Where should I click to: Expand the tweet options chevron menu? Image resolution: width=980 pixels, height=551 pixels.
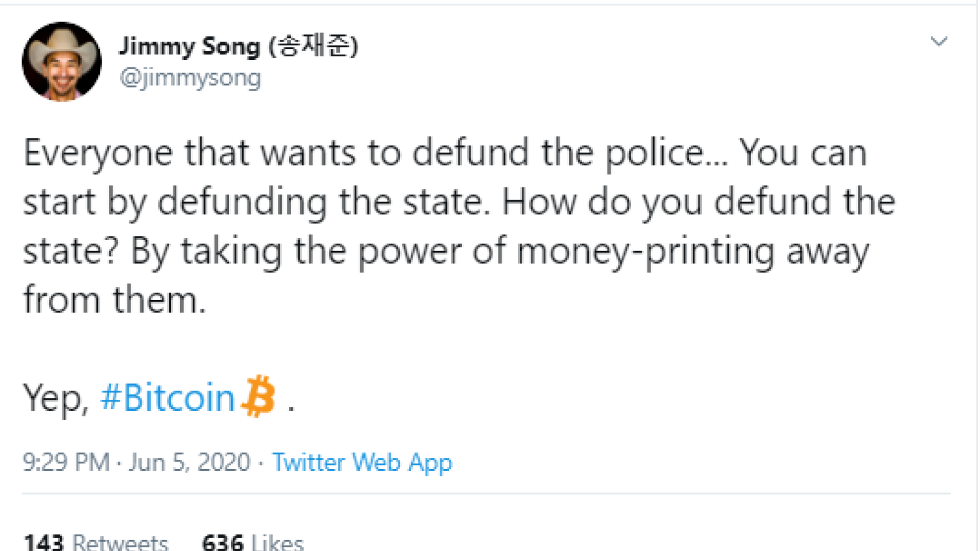(938, 42)
